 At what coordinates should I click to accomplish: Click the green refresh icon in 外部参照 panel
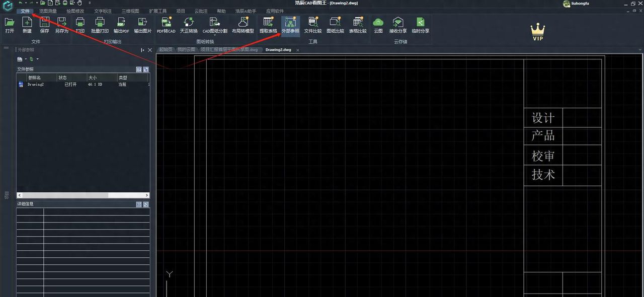(x=31, y=59)
